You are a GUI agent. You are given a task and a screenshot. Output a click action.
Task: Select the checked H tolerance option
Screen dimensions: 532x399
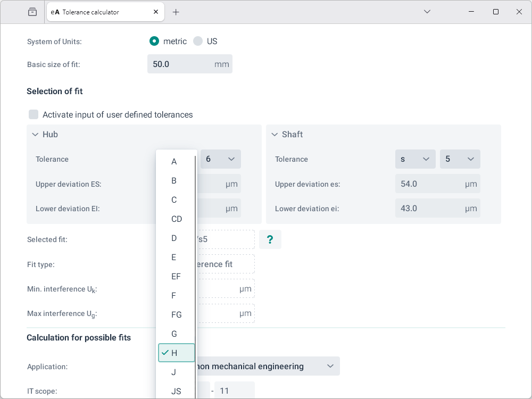pyautogui.click(x=176, y=353)
